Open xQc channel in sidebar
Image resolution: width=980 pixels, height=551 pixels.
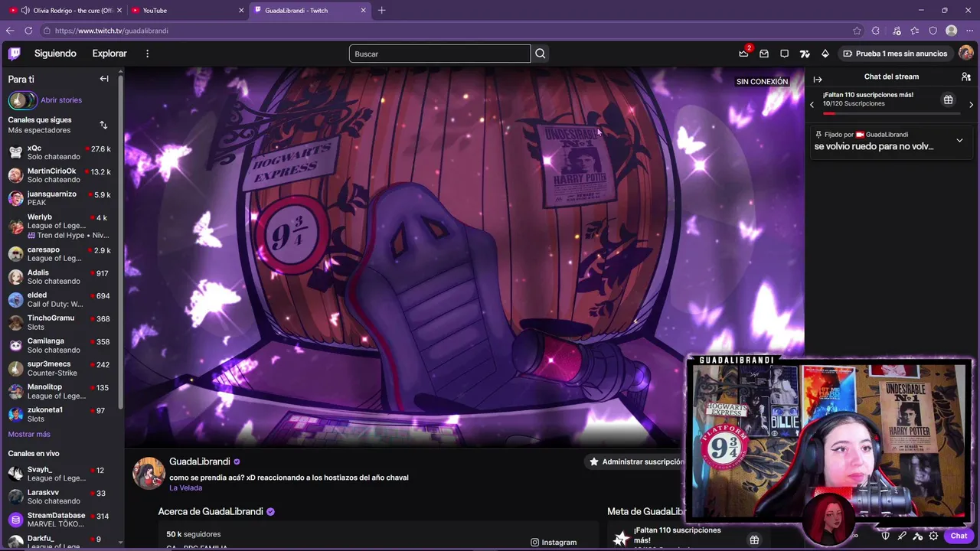(x=60, y=152)
